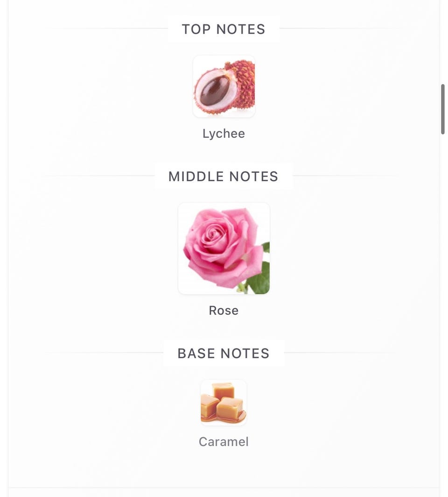Click the divider line right of MIDDLE NOTES
This screenshot has height=497, width=448.
click(x=346, y=176)
